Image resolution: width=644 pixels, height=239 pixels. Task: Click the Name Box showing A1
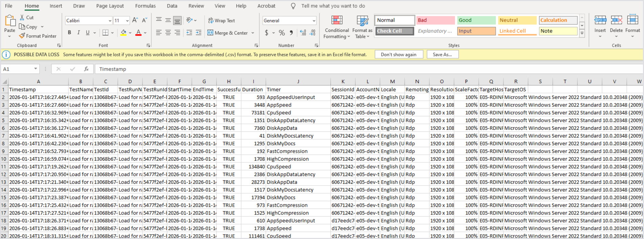click(x=17, y=69)
